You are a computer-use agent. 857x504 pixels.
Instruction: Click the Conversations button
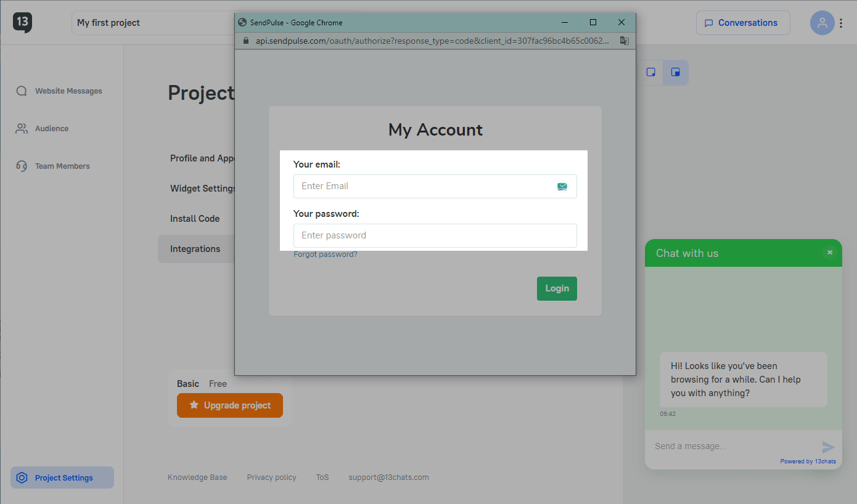pyautogui.click(x=743, y=23)
